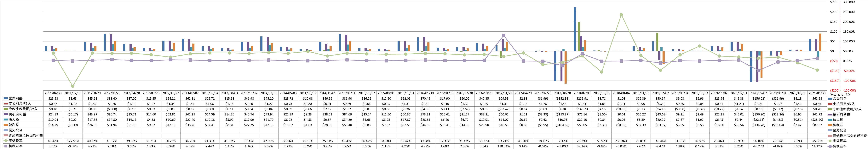Select the 130.54% net margin cell
Screen dimensions: 868x149
504,146
